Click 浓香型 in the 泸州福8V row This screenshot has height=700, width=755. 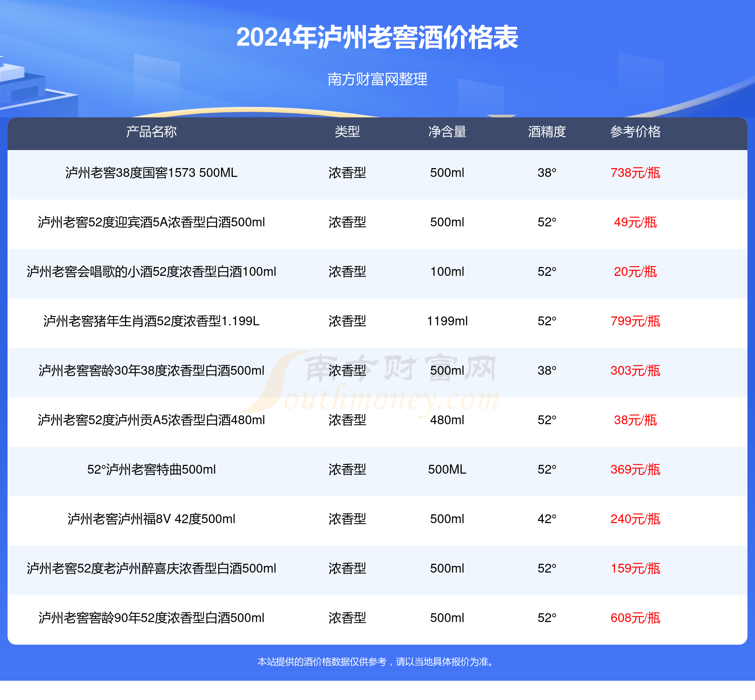coord(347,519)
